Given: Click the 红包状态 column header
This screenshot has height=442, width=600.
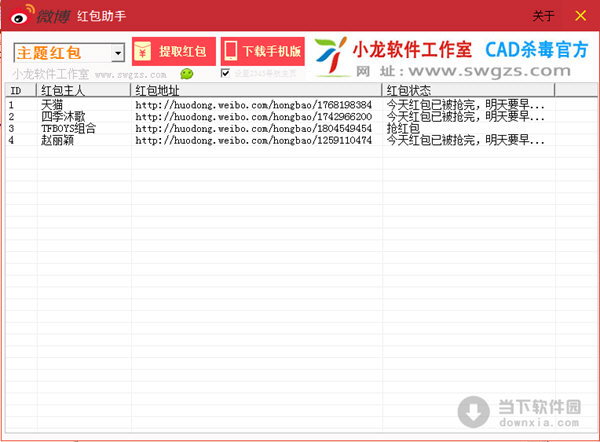Looking at the screenshot, I should [468, 90].
